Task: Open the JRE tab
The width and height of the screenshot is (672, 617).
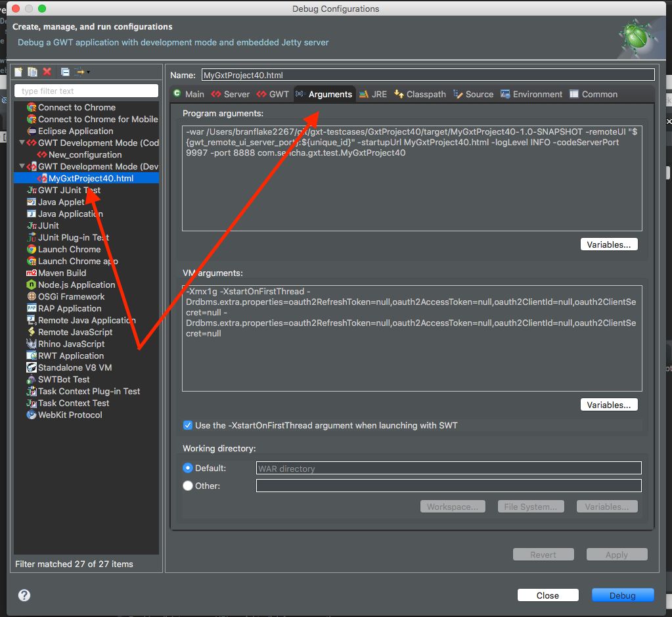Action: point(373,95)
